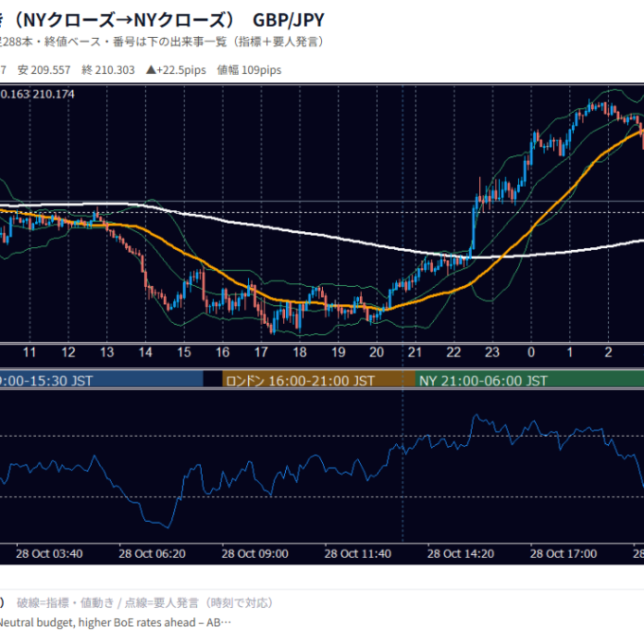Click the ▲+22.5pips change figure
This screenshot has height=644, width=644.
[176, 70]
